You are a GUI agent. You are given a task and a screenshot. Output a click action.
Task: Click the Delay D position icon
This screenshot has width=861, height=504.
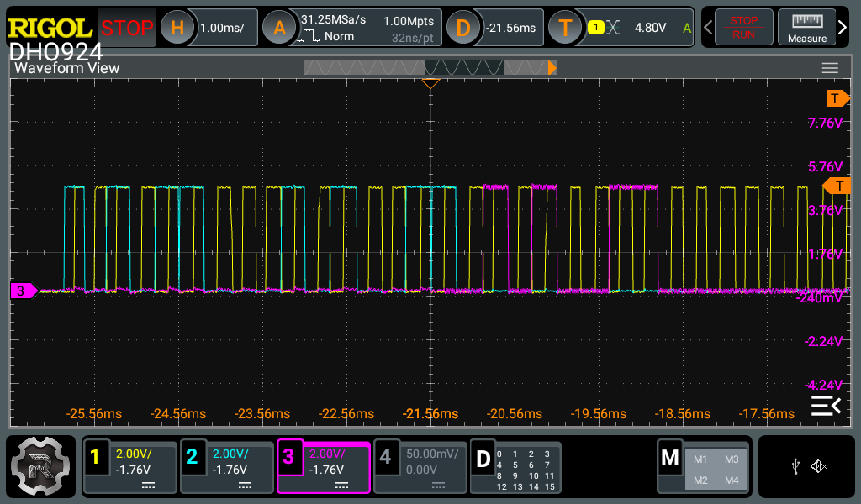pos(462,28)
